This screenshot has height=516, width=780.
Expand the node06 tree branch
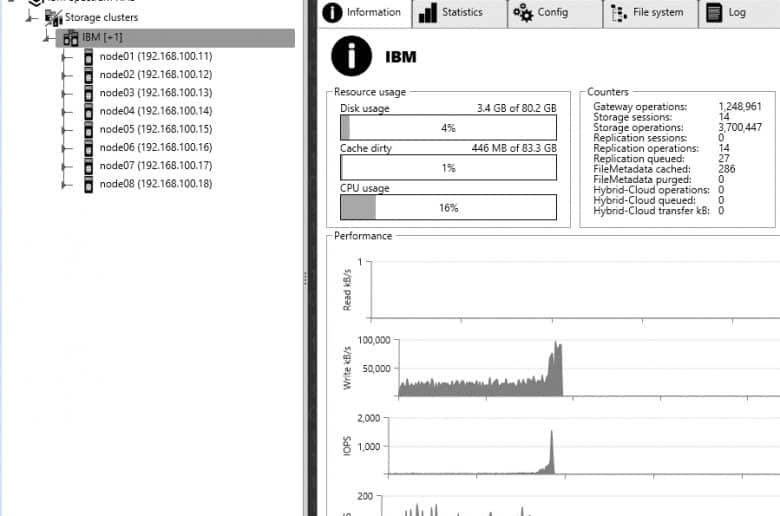tap(66, 148)
